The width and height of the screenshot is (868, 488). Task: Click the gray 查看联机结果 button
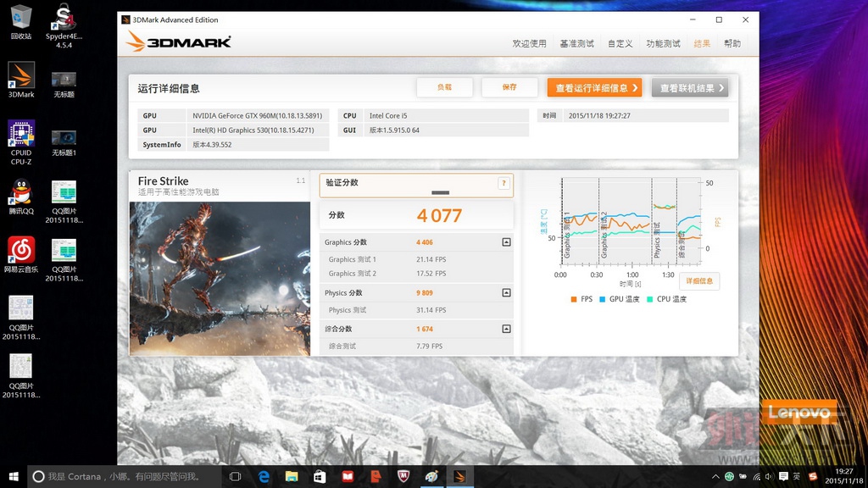point(690,87)
